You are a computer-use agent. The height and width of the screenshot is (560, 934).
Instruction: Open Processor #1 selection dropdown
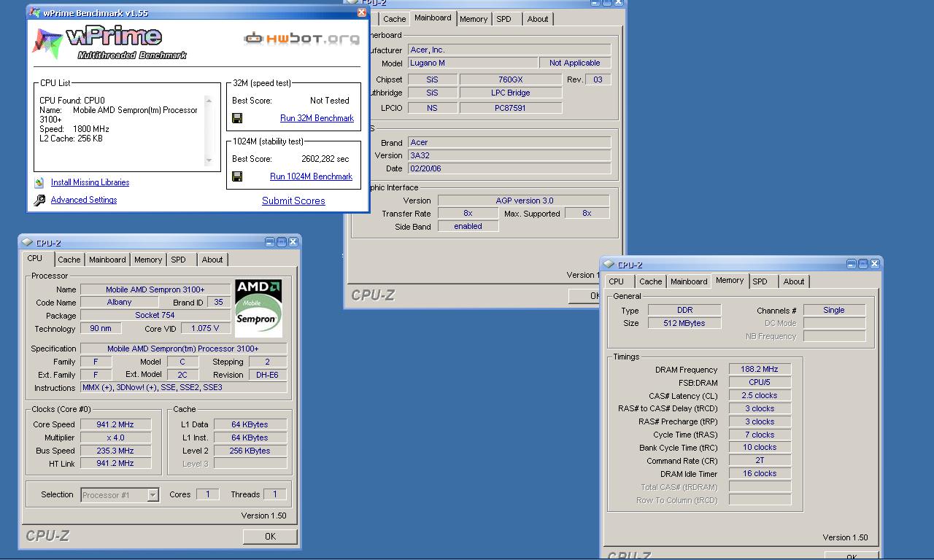153,495
